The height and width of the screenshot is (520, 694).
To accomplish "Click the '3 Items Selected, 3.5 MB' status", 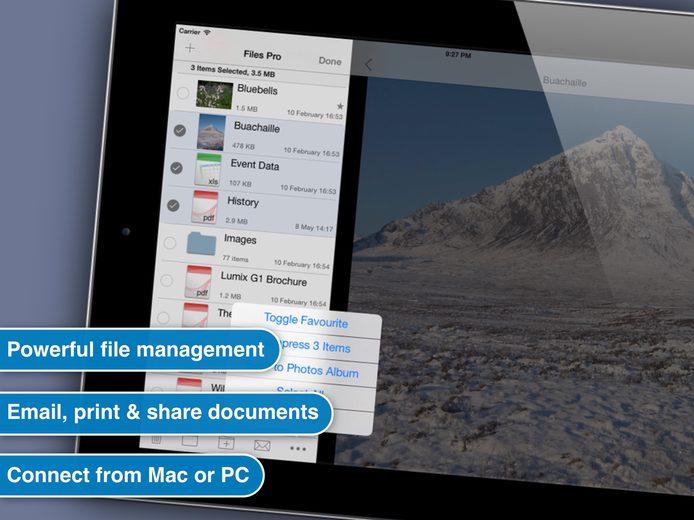I will coord(232,71).
